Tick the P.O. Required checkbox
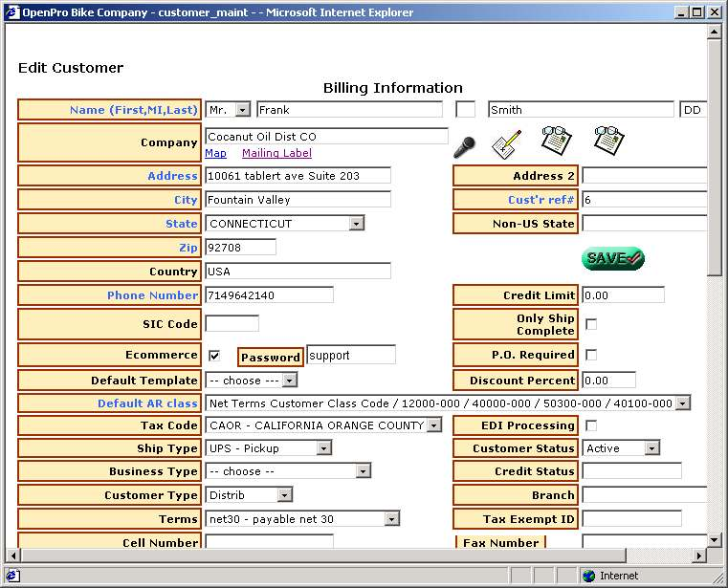The width and height of the screenshot is (728, 588). [591, 355]
